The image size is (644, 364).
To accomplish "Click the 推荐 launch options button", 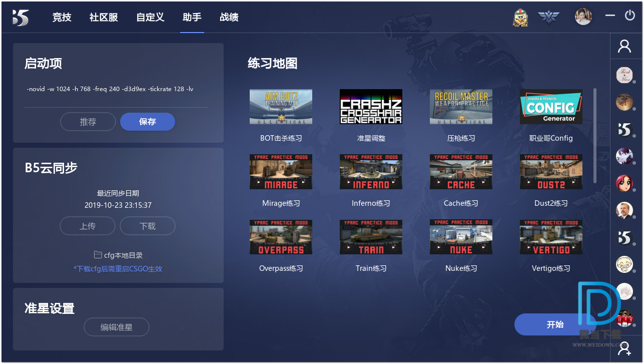I will click(x=88, y=122).
